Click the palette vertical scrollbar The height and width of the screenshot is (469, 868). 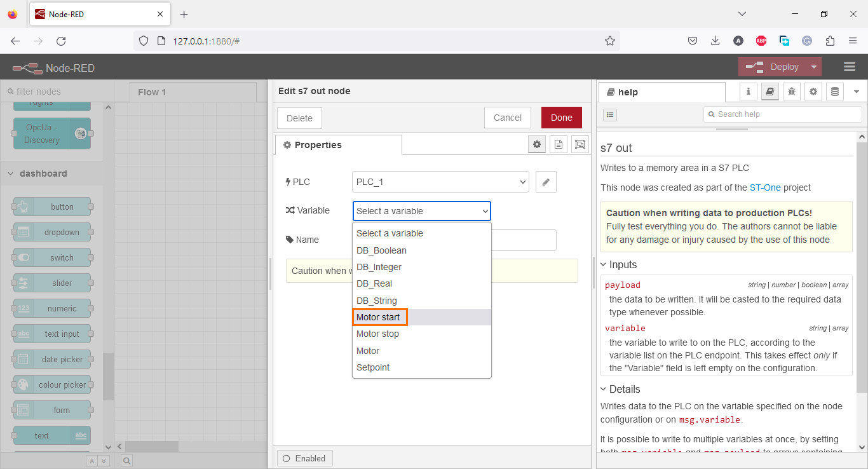pyautogui.click(x=108, y=376)
